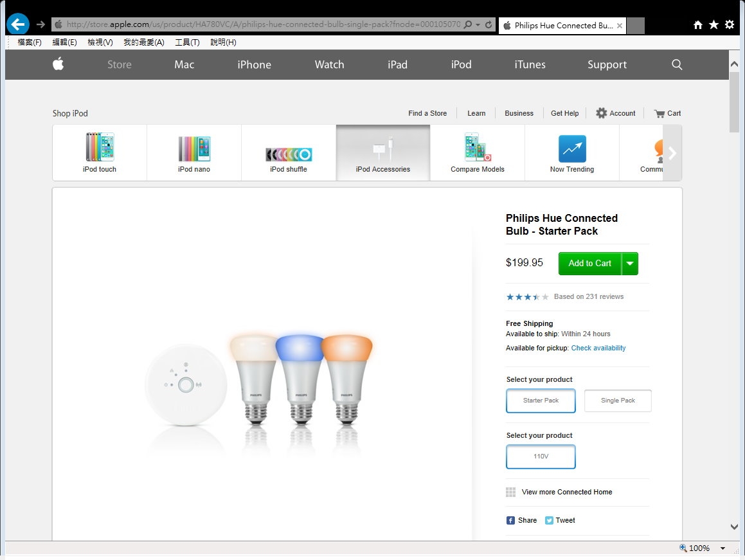This screenshot has width=745, height=560.
Task: Click View more Connected Home link
Action: (x=567, y=492)
